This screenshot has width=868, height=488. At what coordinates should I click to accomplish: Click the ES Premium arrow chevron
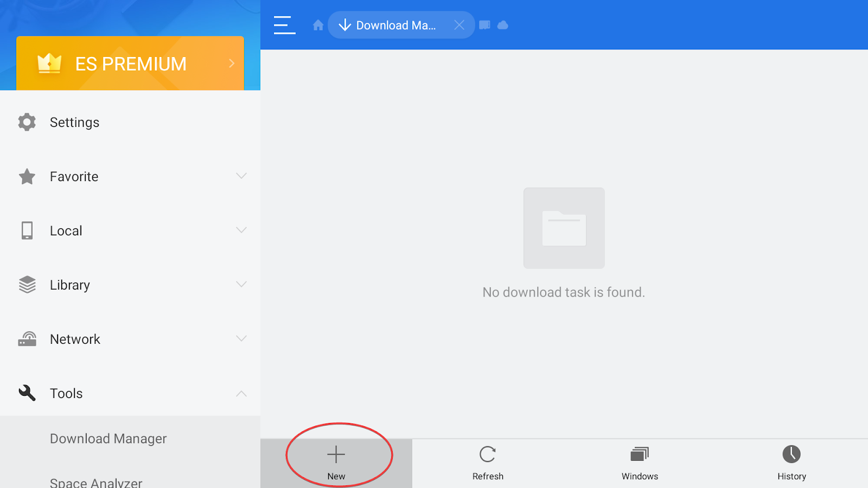tap(232, 63)
